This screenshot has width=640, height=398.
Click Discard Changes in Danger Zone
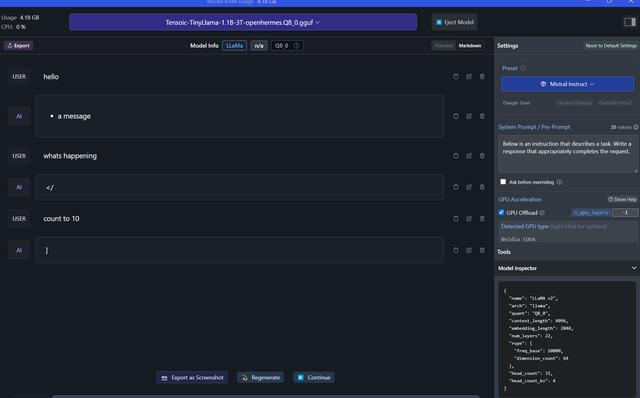[x=574, y=103]
